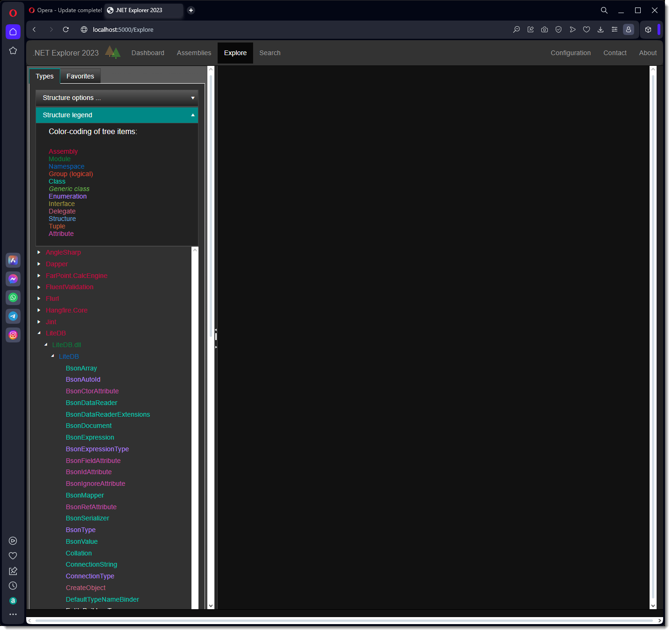Screen dimensions: 672x633
Task: Open Opera menu logo
Action: point(13,13)
